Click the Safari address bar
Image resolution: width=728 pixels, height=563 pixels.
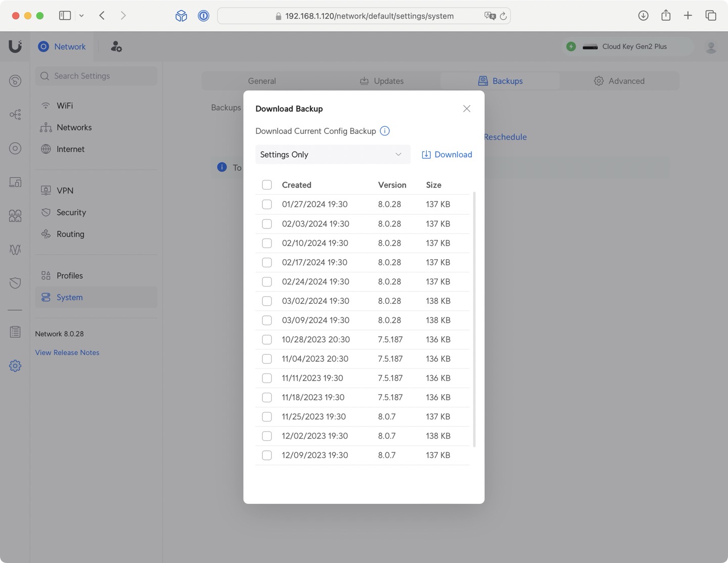(x=369, y=16)
